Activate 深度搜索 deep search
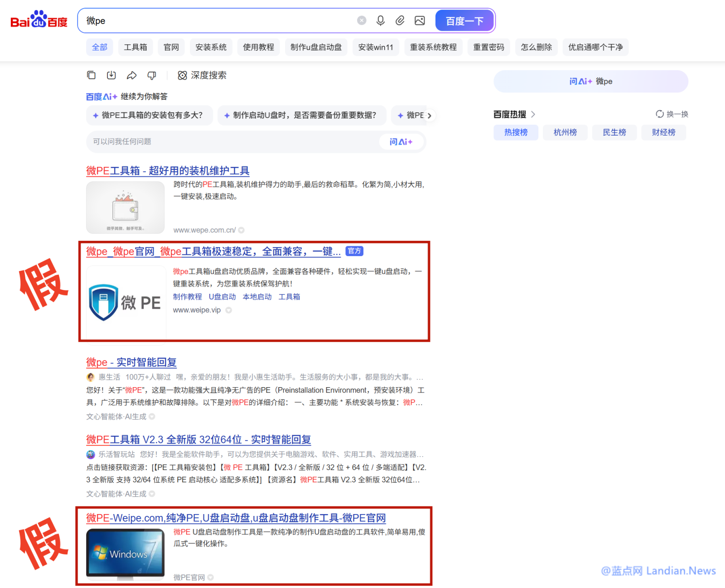The image size is (725, 588). point(202,76)
